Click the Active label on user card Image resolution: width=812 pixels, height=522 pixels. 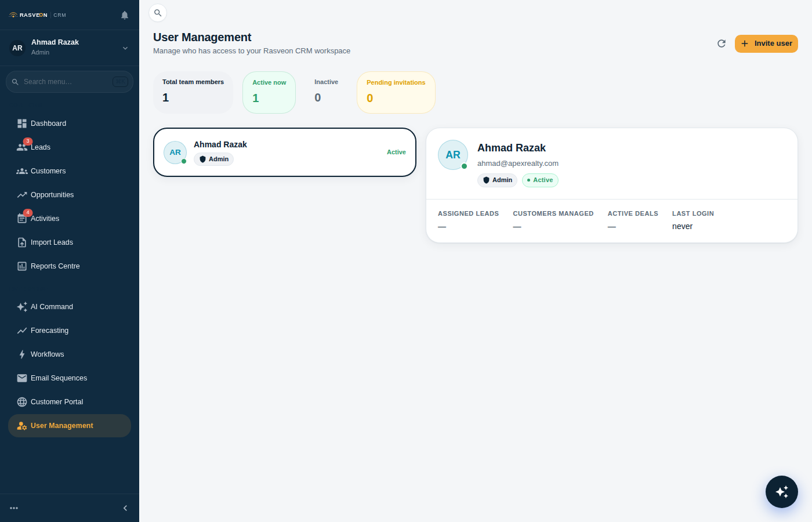coord(396,152)
